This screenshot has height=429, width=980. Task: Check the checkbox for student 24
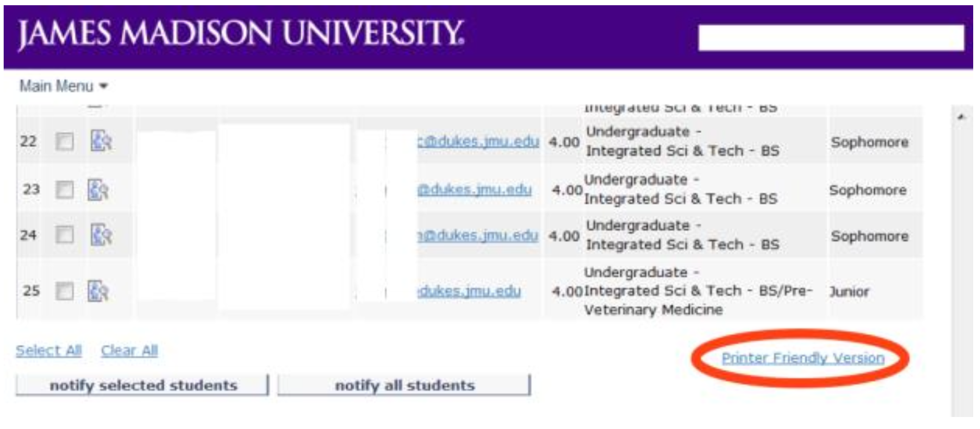[x=64, y=235]
